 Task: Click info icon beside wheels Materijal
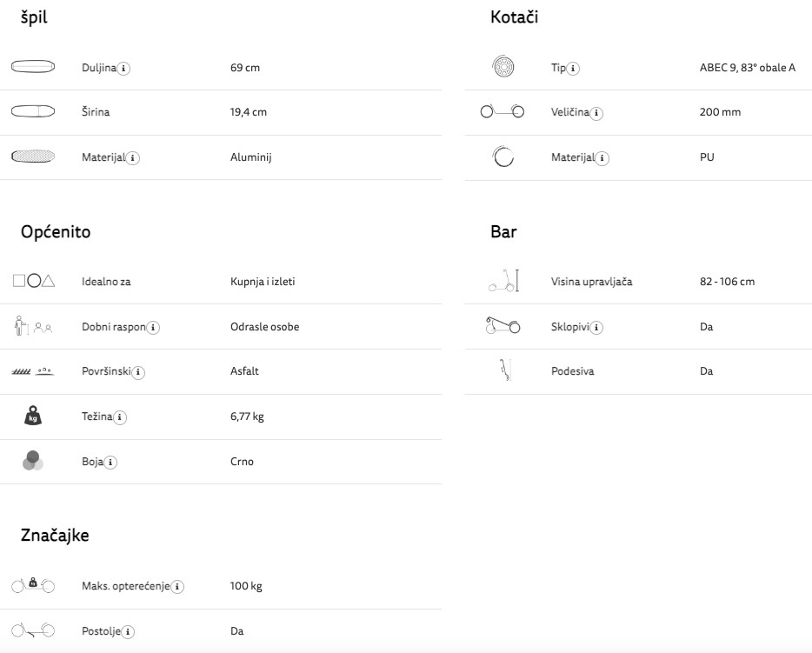(602, 158)
